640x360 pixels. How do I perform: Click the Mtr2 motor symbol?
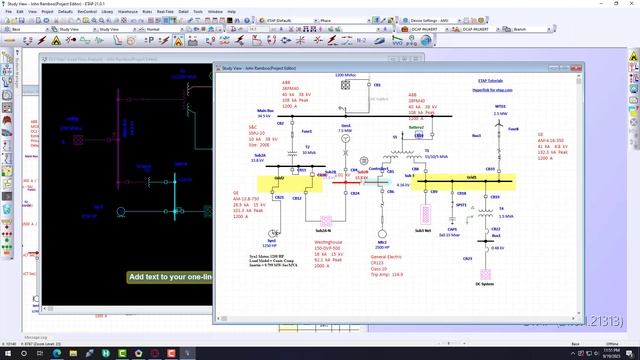click(x=382, y=234)
